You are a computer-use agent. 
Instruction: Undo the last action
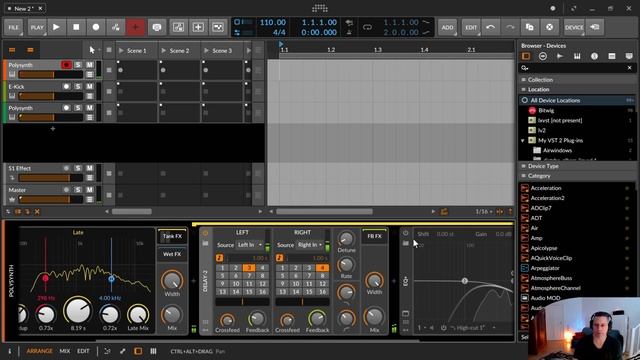pyautogui.click(x=491, y=27)
